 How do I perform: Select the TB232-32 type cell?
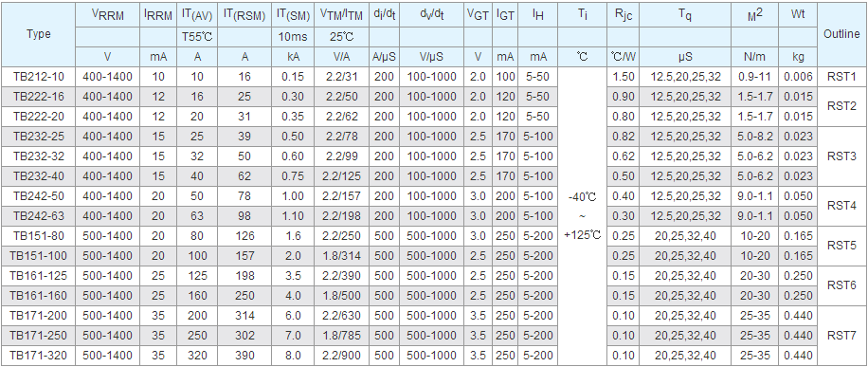click(38, 156)
